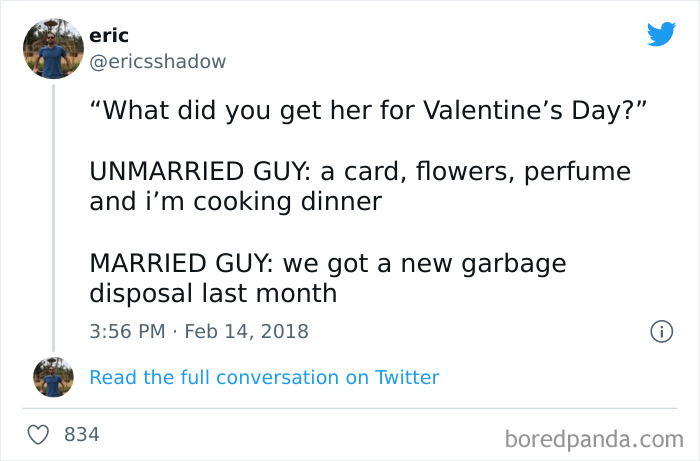The height and width of the screenshot is (461, 700).
Task: Open the display name "eric"
Action: click(x=110, y=35)
